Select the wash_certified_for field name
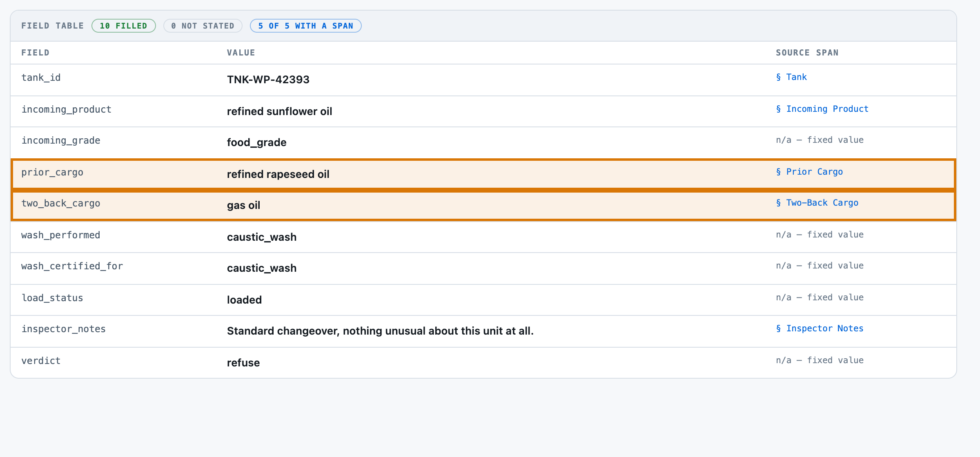This screenshot has height=457, width=980. [x=72, y=266]
